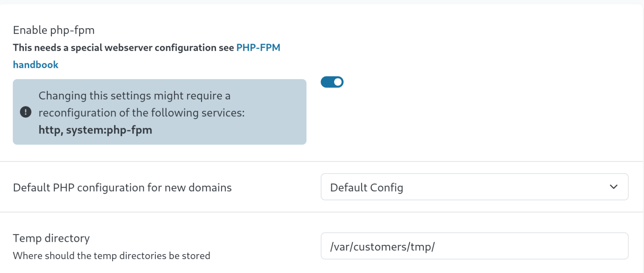Disable php-fpm using the blue switch
Screen dimensions: 644x273
332,82
